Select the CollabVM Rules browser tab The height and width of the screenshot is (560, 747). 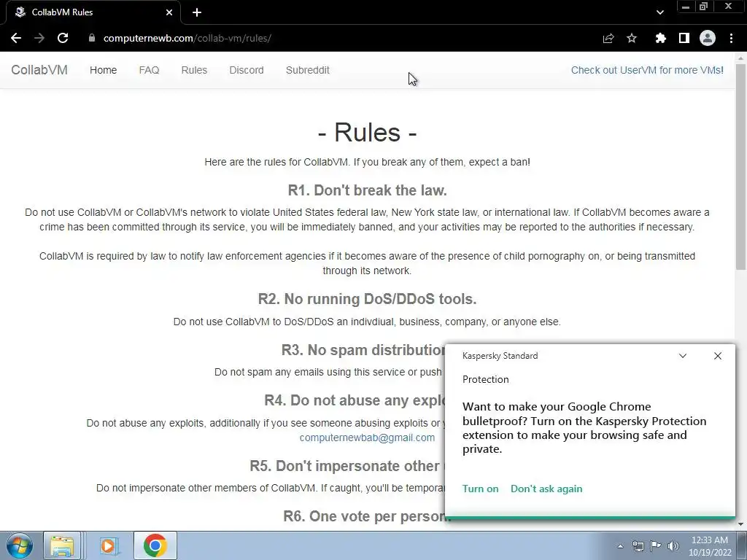pos(93,12)
